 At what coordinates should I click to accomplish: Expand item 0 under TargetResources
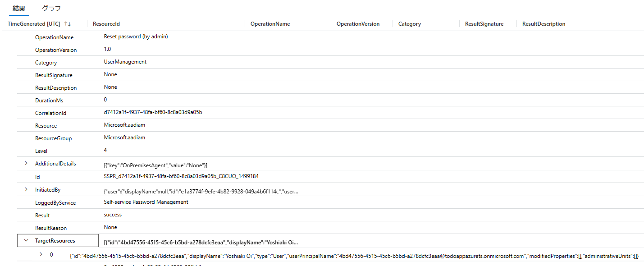(x=41, y=254)
